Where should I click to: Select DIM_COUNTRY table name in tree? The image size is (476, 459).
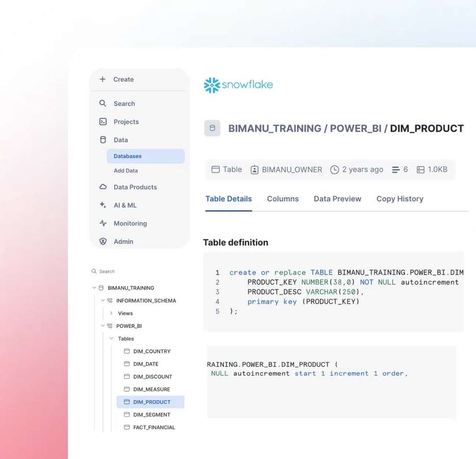click(x=152, y=351)
